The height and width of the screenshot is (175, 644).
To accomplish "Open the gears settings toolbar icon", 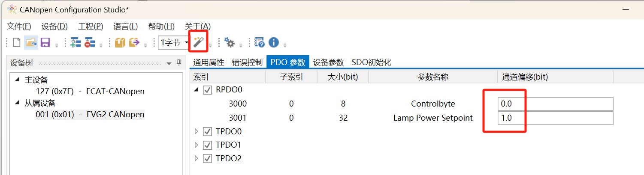I will (230, 42).
